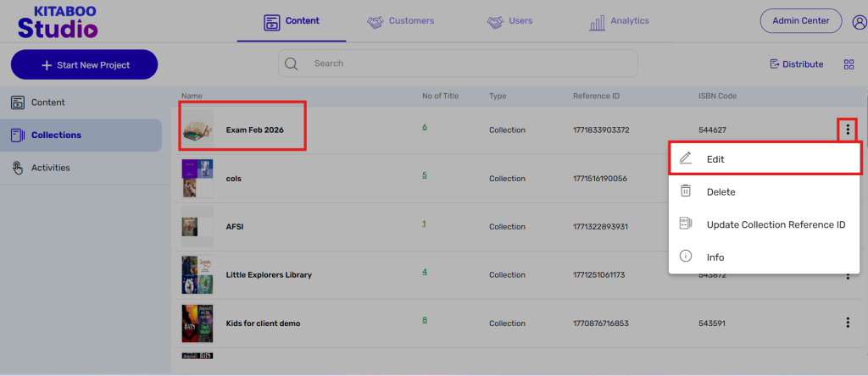
Task: Type in the Search input field
Action: (466, 64)
